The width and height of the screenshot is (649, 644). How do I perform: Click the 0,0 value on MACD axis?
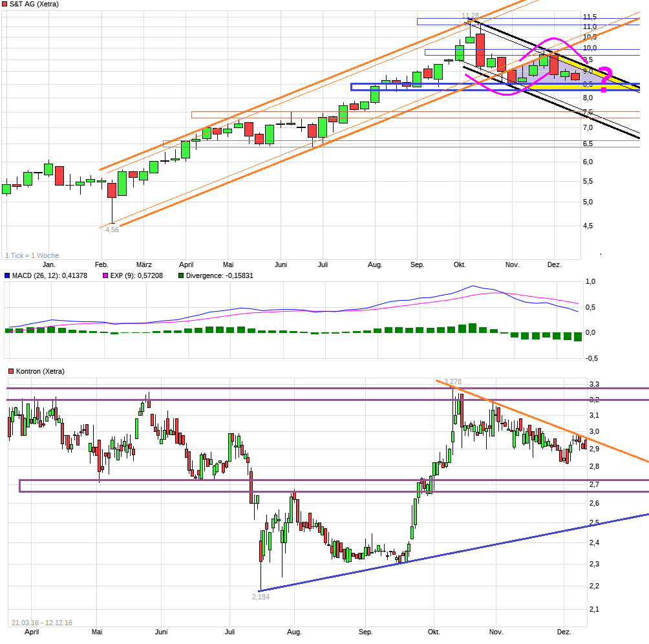pos(591,332)
